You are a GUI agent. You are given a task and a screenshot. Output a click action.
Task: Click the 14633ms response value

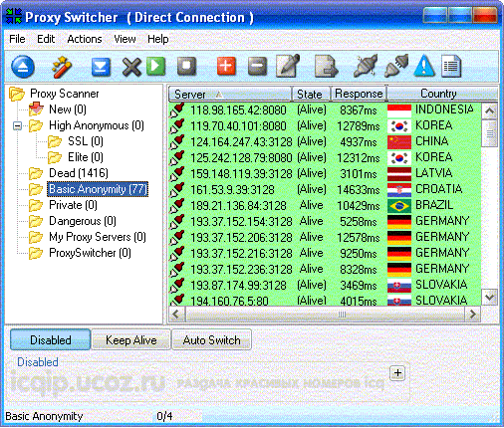[x=359, y=190]
